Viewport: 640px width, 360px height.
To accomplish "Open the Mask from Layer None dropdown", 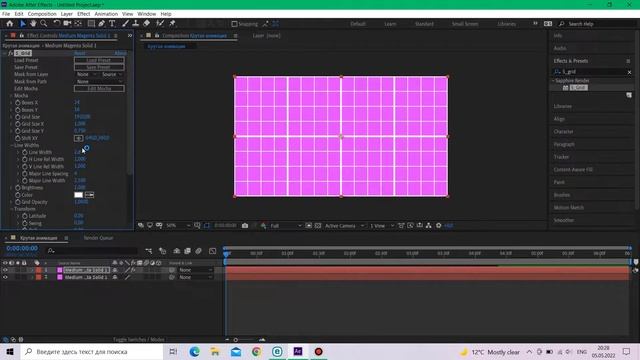I will click(86, 74).
